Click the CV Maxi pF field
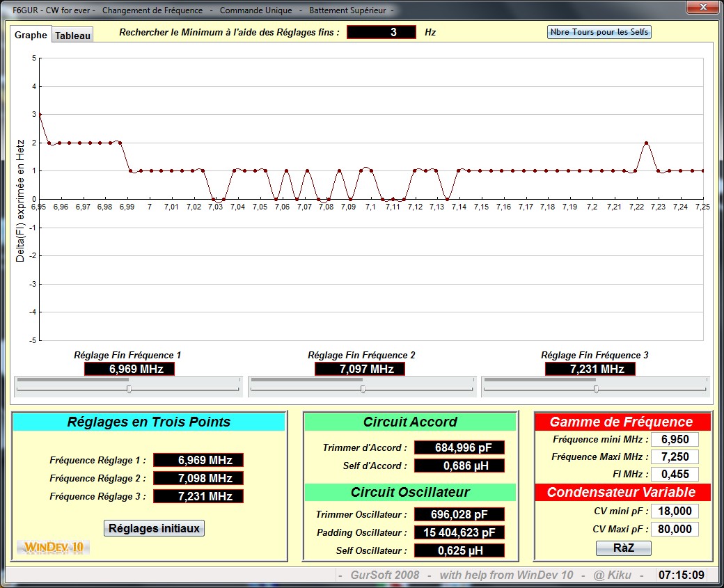The height and width of the screenshot is (588, 724). point(674,530)
